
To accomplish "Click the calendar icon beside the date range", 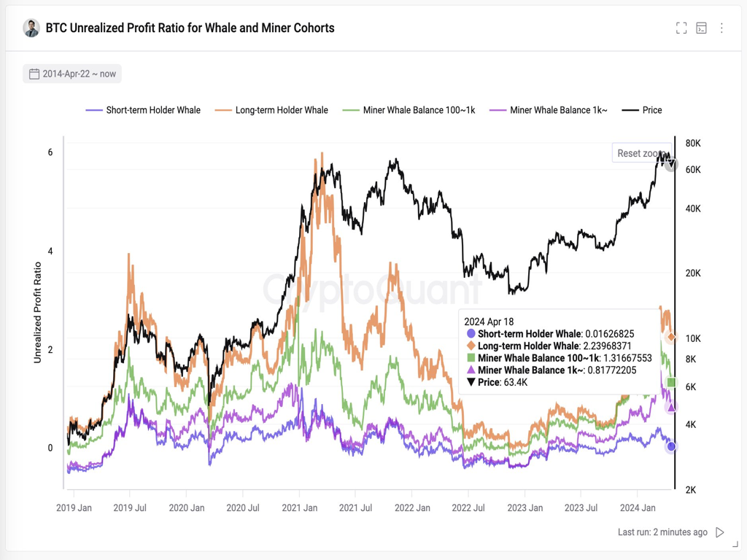I will (34, 74).
